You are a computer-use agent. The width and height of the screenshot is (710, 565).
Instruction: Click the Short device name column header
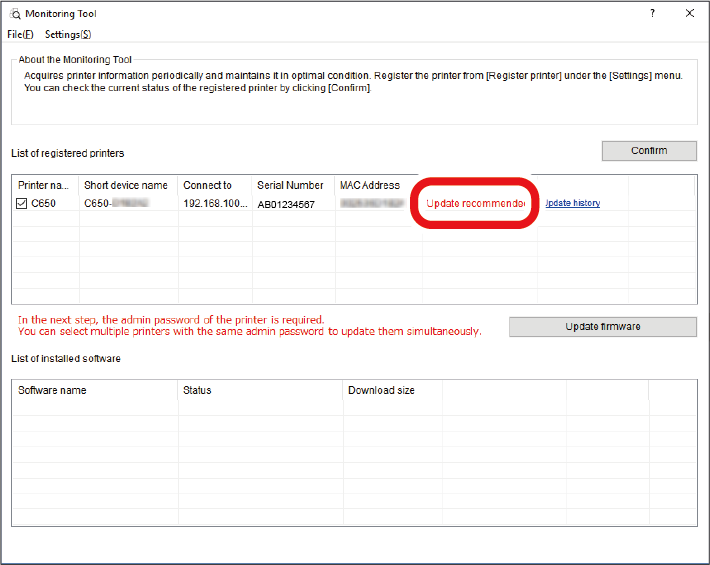(125, 185)
